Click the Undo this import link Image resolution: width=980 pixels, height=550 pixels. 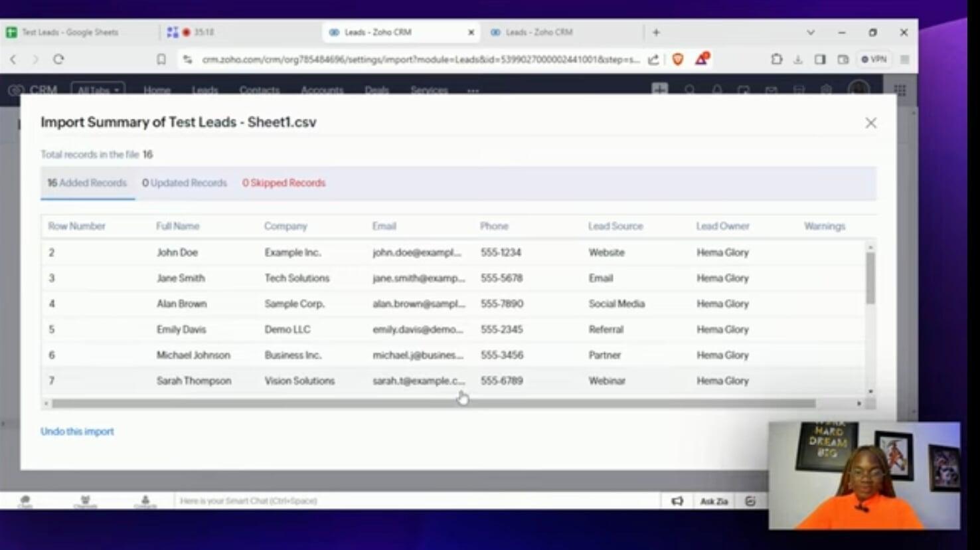[x=77, y=432]
